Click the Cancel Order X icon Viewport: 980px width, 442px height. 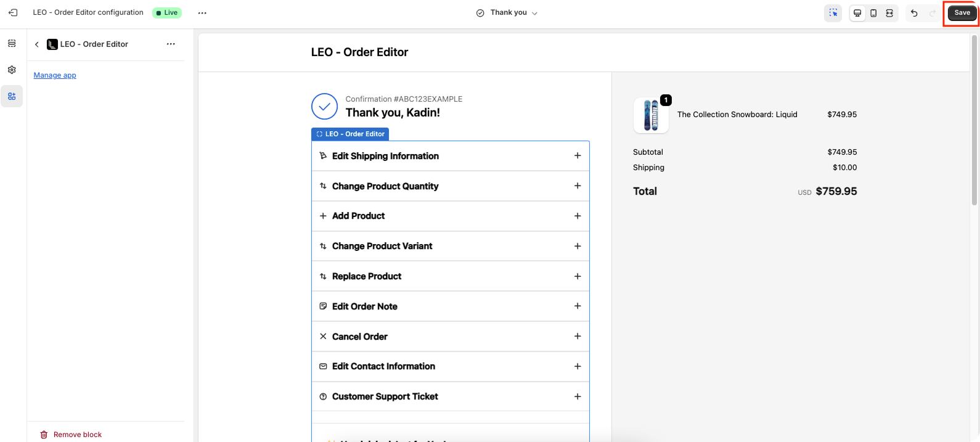pos(323,337)
